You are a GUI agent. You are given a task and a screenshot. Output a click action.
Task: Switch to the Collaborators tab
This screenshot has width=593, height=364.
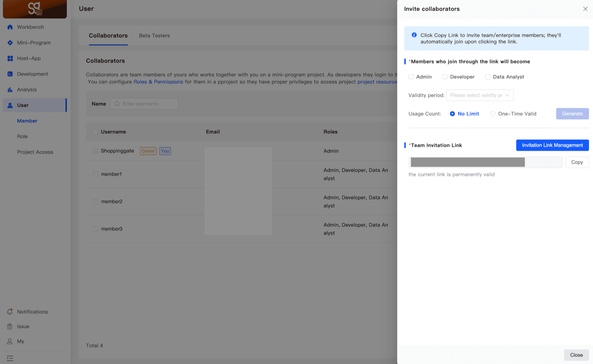[x=108, y=36]
